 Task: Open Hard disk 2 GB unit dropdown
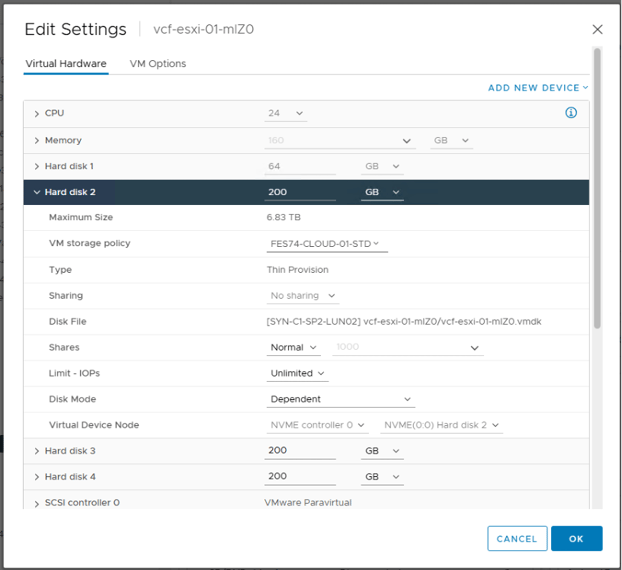[x=382, y=192]
